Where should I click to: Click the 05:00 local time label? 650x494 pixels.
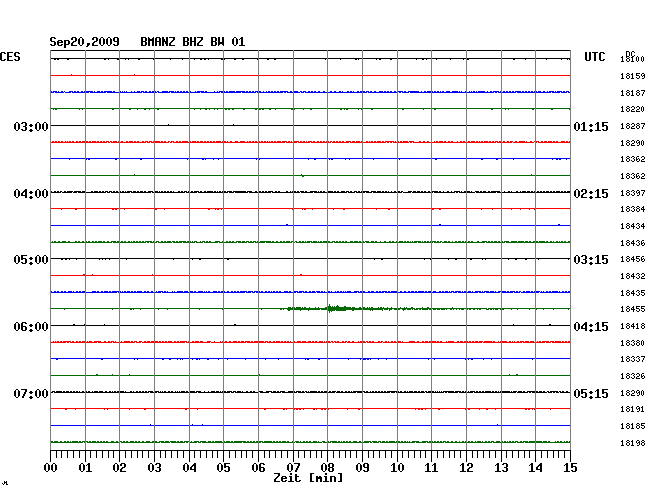click(31, 260)
